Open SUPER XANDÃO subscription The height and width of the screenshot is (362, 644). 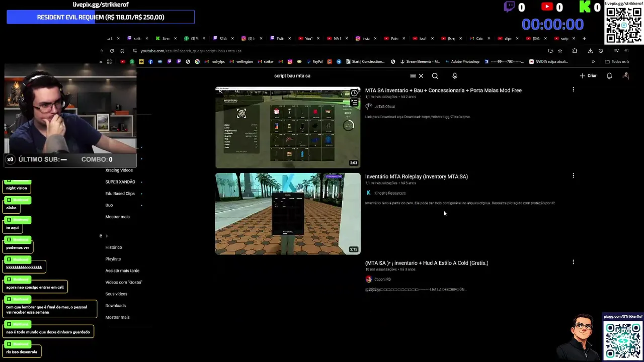tap(120, 182)
